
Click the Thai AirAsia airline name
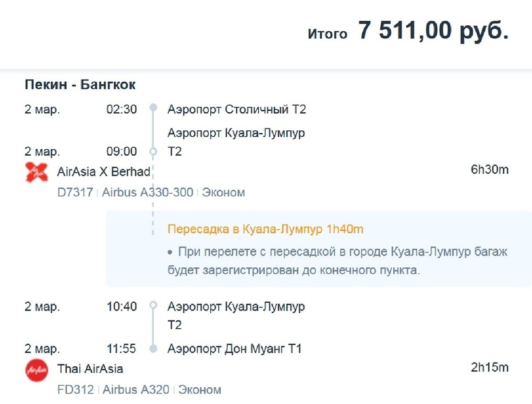90,369
